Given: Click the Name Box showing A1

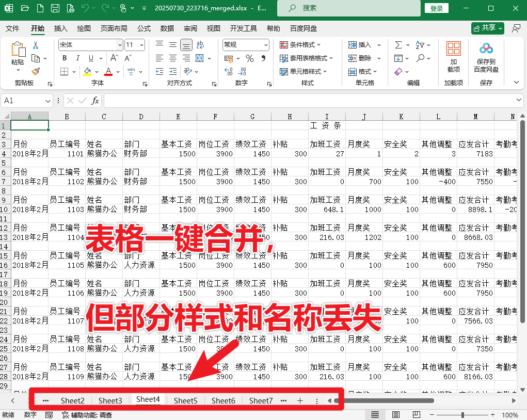Looking at the screenshot, I should pyautogui.click(x=26, y=100).
